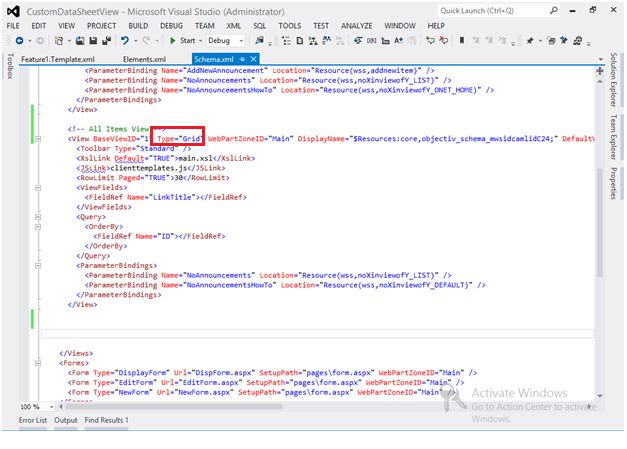Open the New Project icon dropdown arrow
This screenshot has height=449, width=627.
coord(69,41)
